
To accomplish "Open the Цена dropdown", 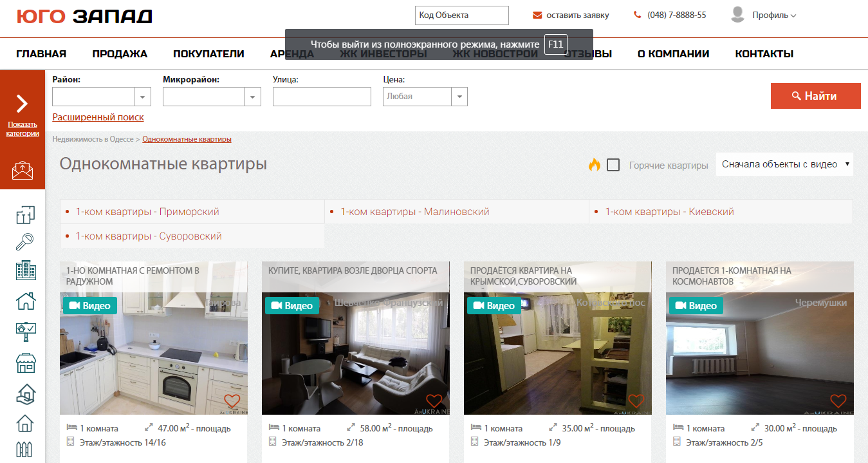I will click(459, 97).
